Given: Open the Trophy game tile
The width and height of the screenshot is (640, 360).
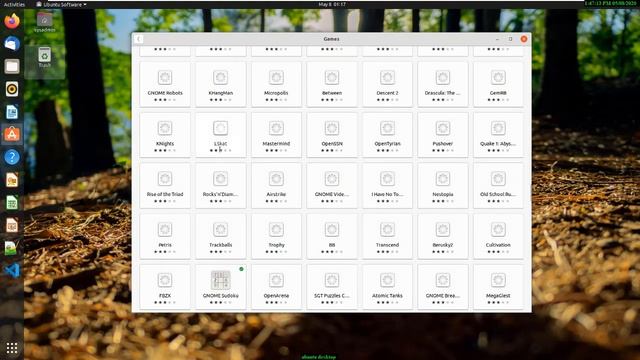Looking at the screenshot, I should pyautogui.click(x=276, y=236).
